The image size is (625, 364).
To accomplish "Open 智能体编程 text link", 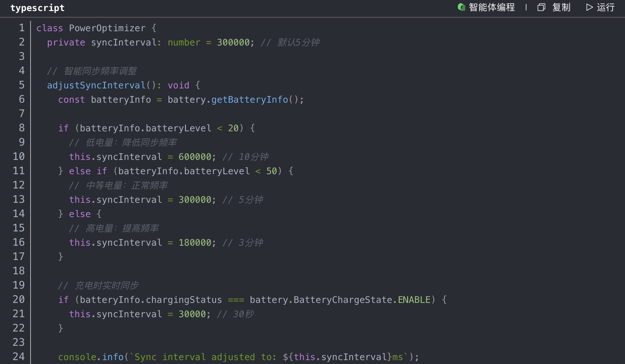I will click(x=492, y=7).
